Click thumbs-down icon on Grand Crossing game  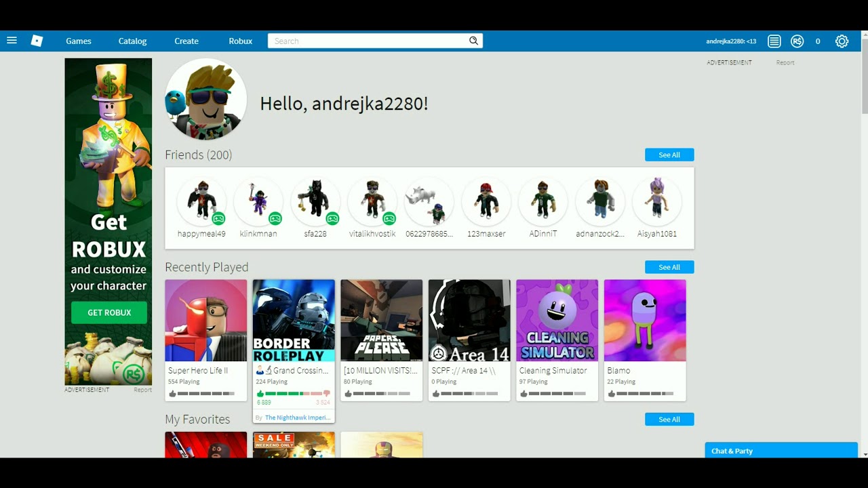[326, 393]
